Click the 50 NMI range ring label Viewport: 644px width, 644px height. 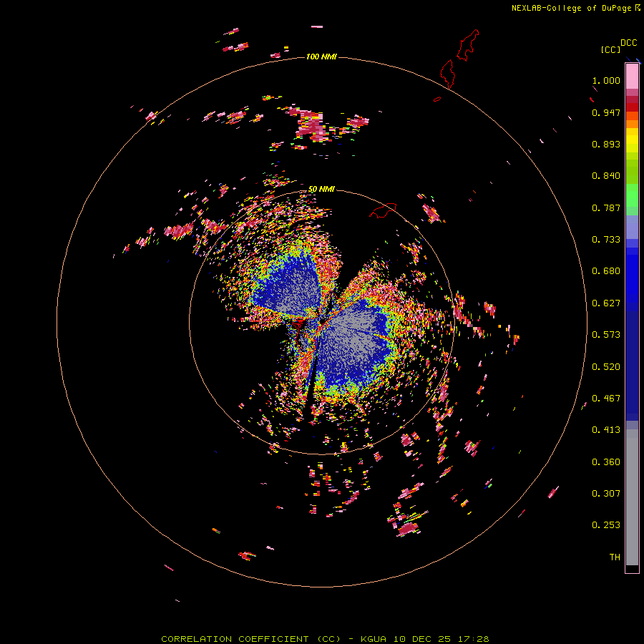pyautogui.click(x=321, y=189)
